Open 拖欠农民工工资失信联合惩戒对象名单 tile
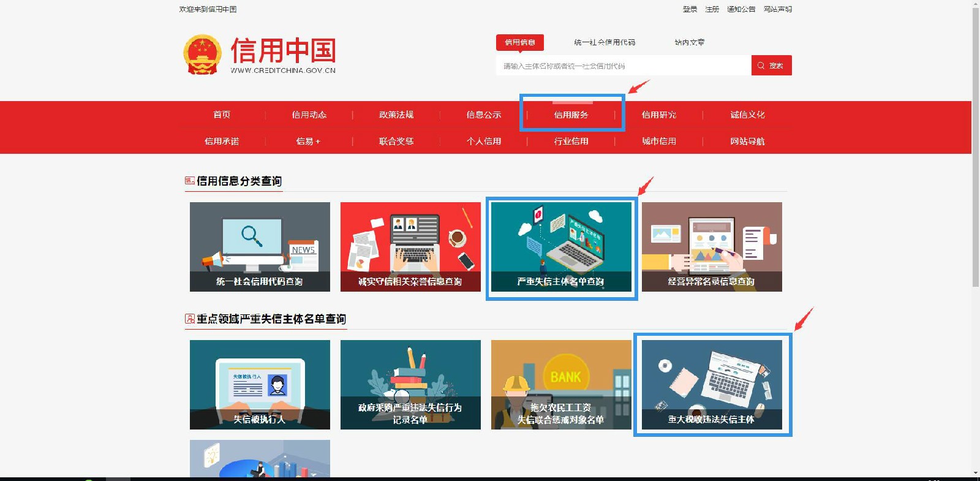This screenshot has width=980, height=481. click(561, 385)
